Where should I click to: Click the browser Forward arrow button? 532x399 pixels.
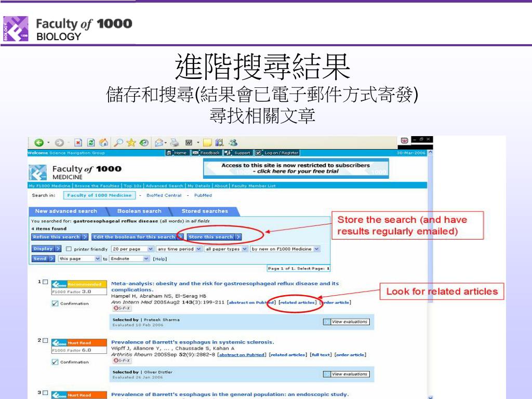coord(59,143)
